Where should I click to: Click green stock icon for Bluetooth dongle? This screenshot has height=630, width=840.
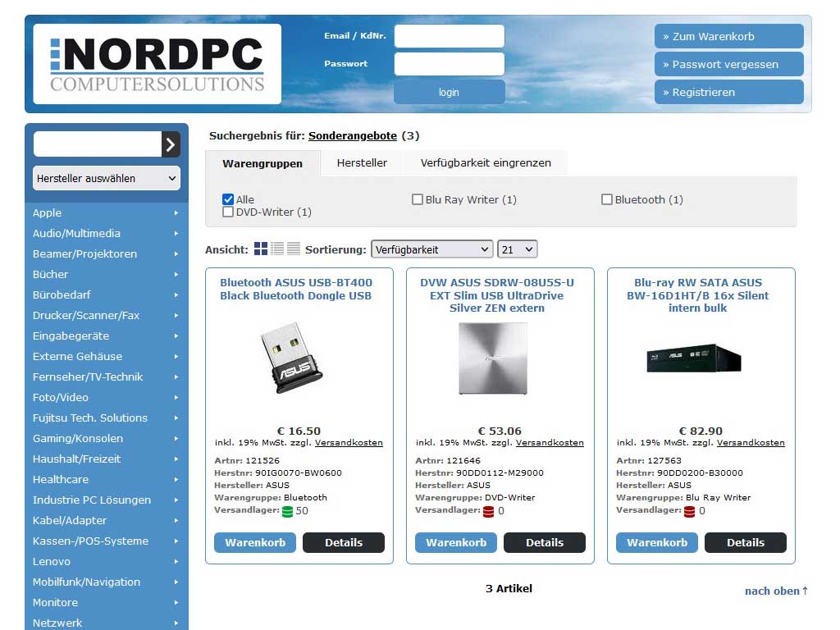click(x=288, y=512)
